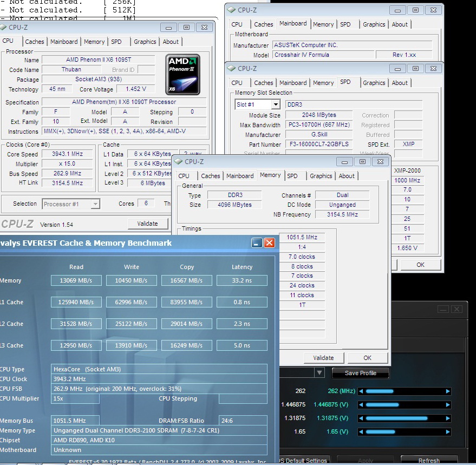Close the EVEREST Cache & Memory Benchmark window
The height and width of the screenshot is (465, 476).
[269, 243]
